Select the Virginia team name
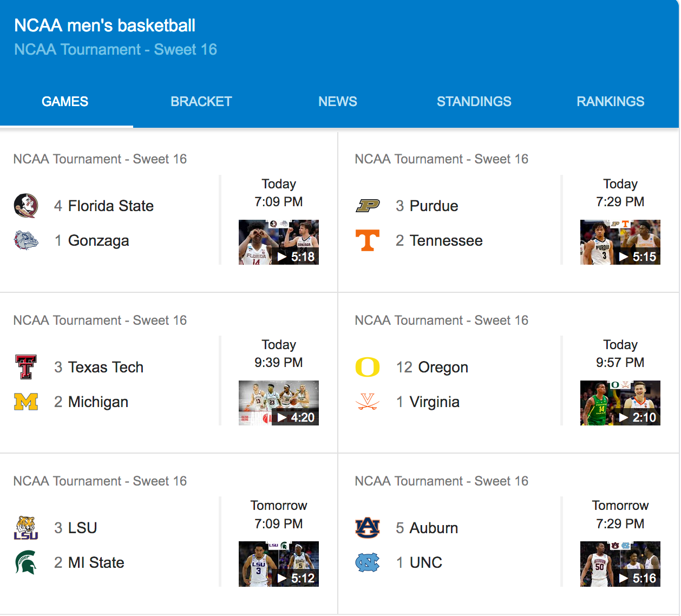681x616 pixels. pos(435,402)
